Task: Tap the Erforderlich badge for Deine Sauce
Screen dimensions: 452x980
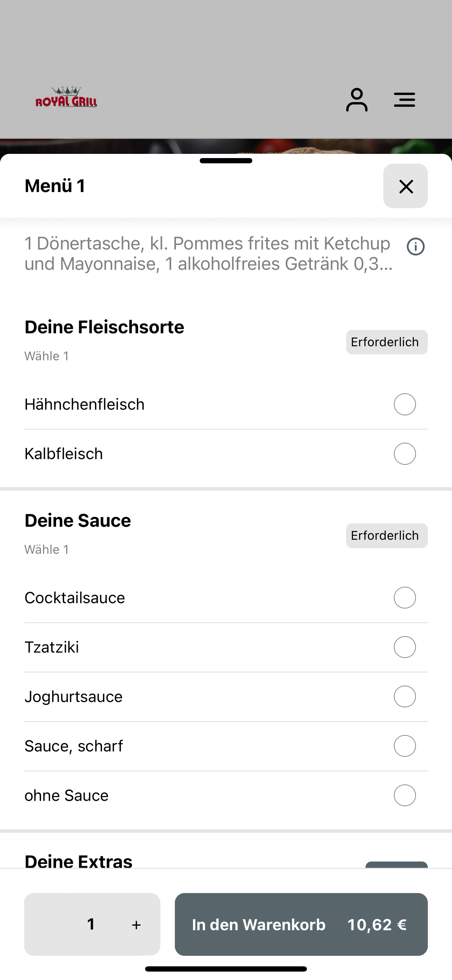Action: pyautogui.click(x=386, y=536)
